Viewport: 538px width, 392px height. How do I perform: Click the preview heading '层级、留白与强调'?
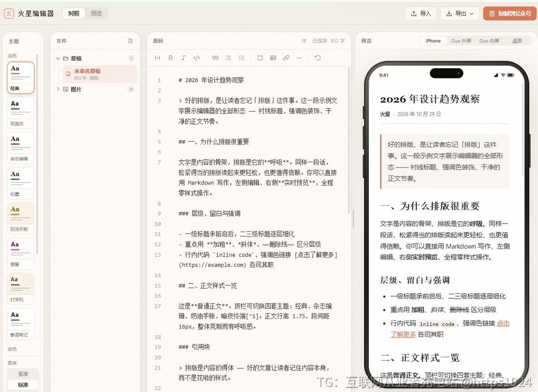tap(415, 280)
